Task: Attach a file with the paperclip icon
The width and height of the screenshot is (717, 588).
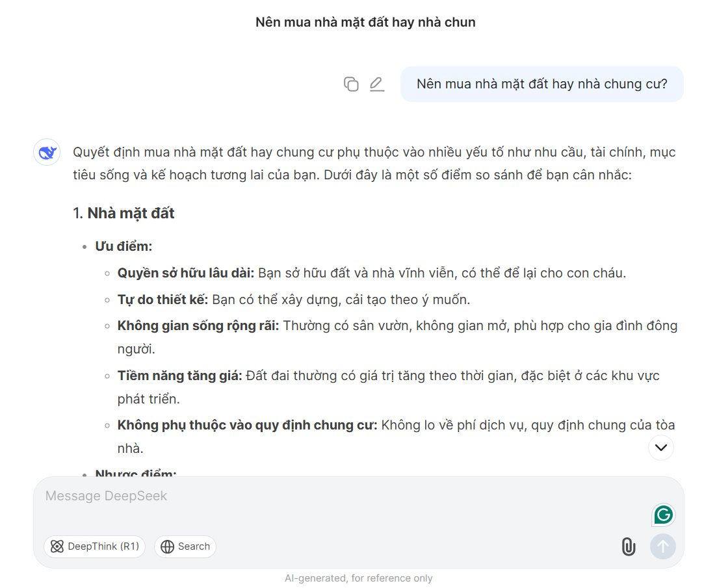Action: (629, 546)
